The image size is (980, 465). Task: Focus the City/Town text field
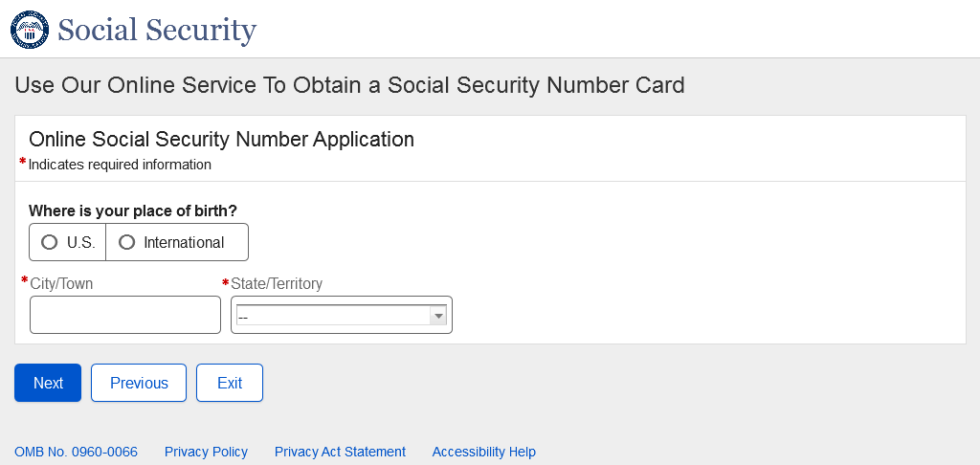coord(125,315)
